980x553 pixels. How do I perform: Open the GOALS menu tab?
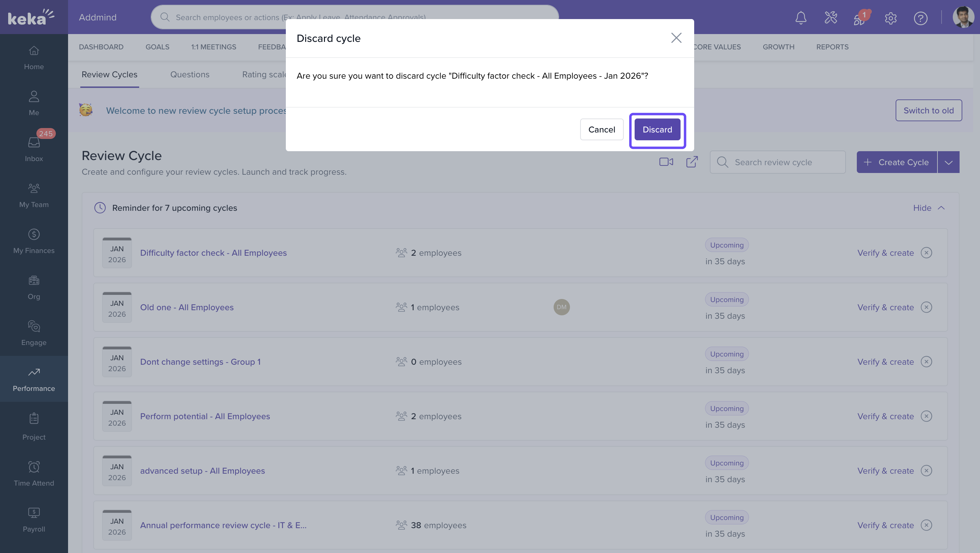pyautogui.click(x=157, y=47)
